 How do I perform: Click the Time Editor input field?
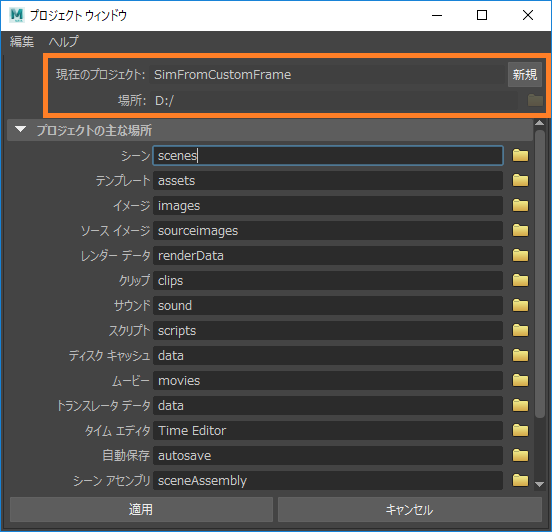click(328, 431)
